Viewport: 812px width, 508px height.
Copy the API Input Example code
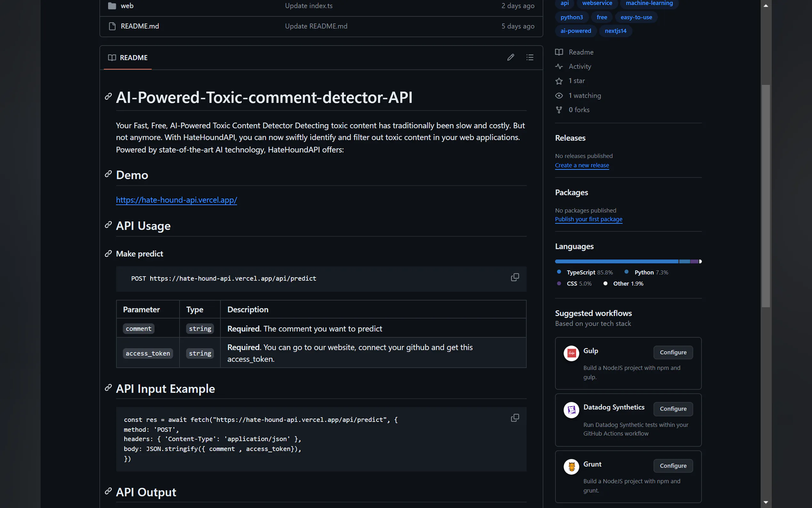pos(515,417)
